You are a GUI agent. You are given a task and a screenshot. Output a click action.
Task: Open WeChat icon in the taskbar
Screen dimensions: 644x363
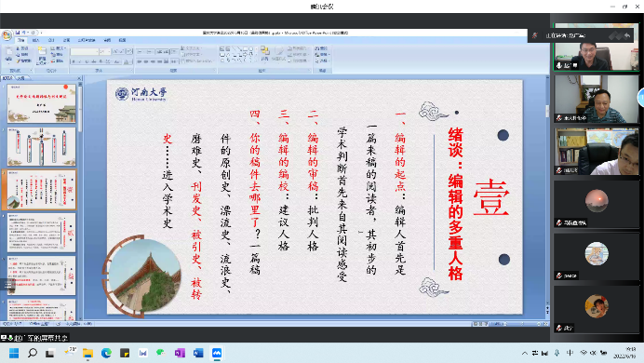pos(161,353)
